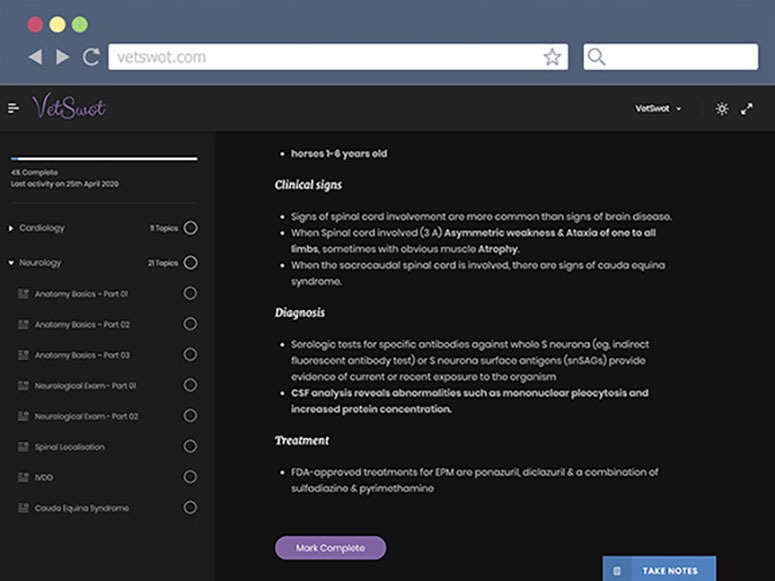The width and height of the screenshot is (775, 581).
Task: Open the Cauda Equina Syndrome lesson
Action: coord(81,508)
